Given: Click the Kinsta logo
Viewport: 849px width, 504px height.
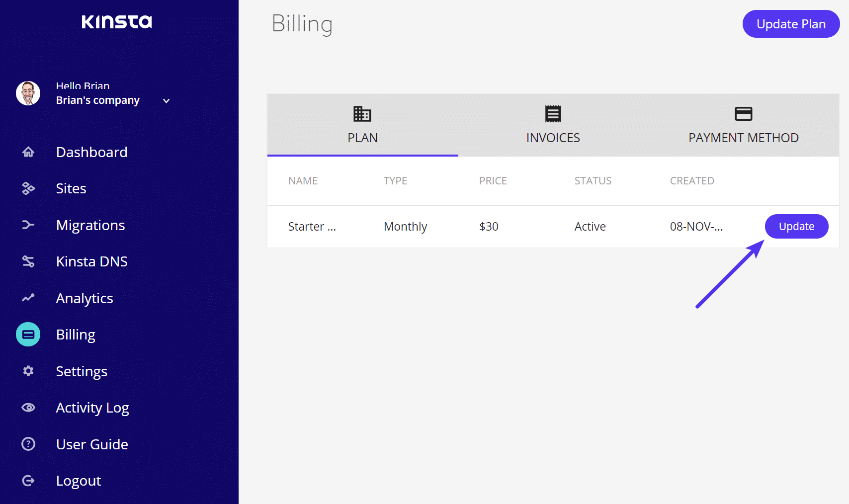Looking at the screenshot, I should 117,22.
